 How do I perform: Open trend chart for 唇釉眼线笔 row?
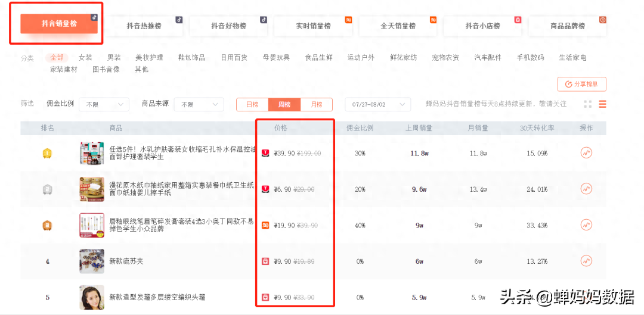point(586,224)
